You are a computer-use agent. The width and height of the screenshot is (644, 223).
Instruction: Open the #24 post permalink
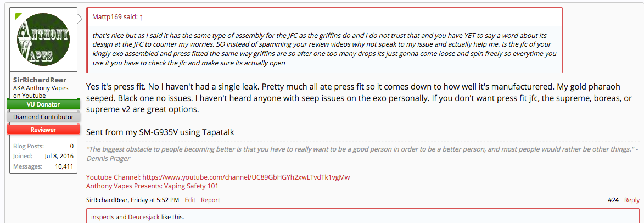pos(613,200)
